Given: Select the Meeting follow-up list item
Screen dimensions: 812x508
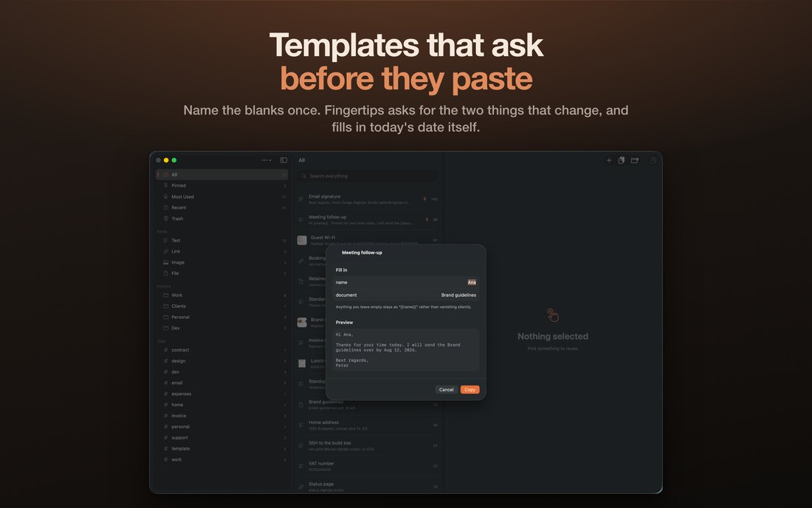Looking at the screenshot, I should click(x=368, y=219).
